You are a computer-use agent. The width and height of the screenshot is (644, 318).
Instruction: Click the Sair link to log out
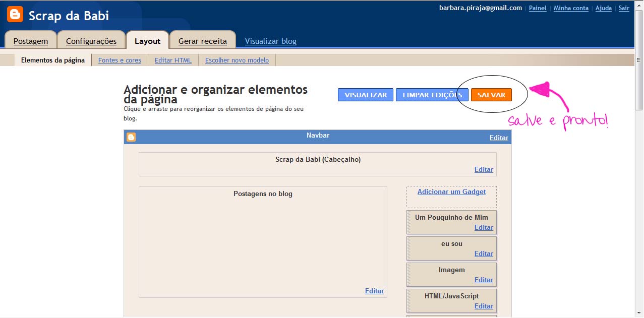(624, 8)
